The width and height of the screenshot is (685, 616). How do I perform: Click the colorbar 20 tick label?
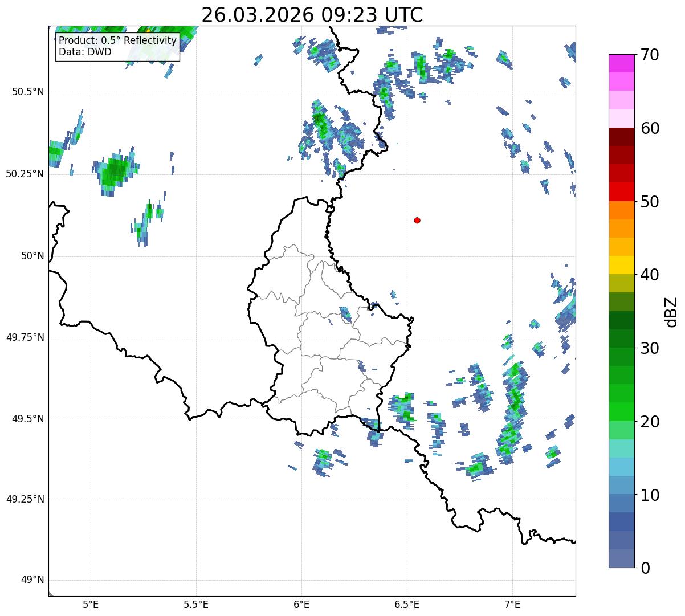[650, 422]
